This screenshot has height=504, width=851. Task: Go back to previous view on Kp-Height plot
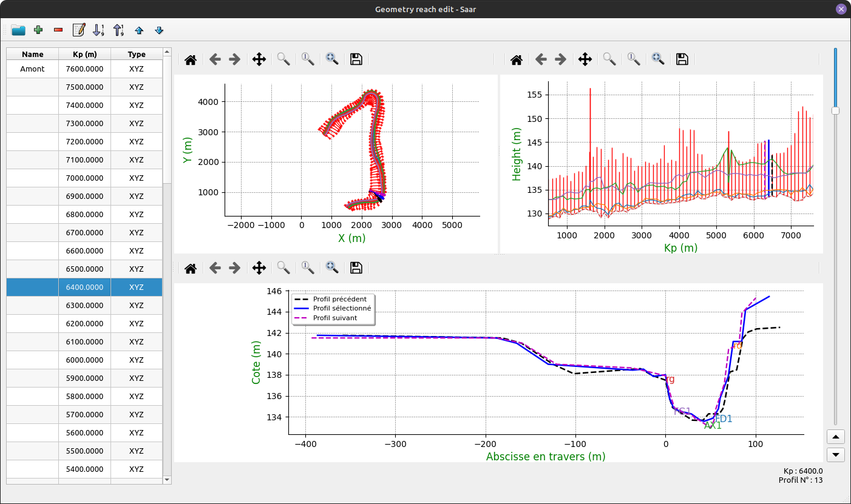541,59
